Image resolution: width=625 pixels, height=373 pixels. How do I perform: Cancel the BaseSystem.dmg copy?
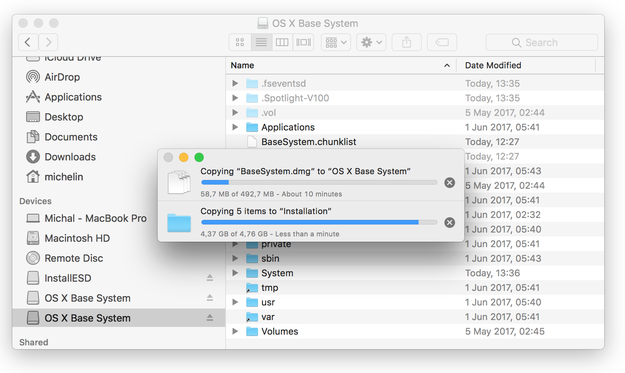tap(450, 183)
